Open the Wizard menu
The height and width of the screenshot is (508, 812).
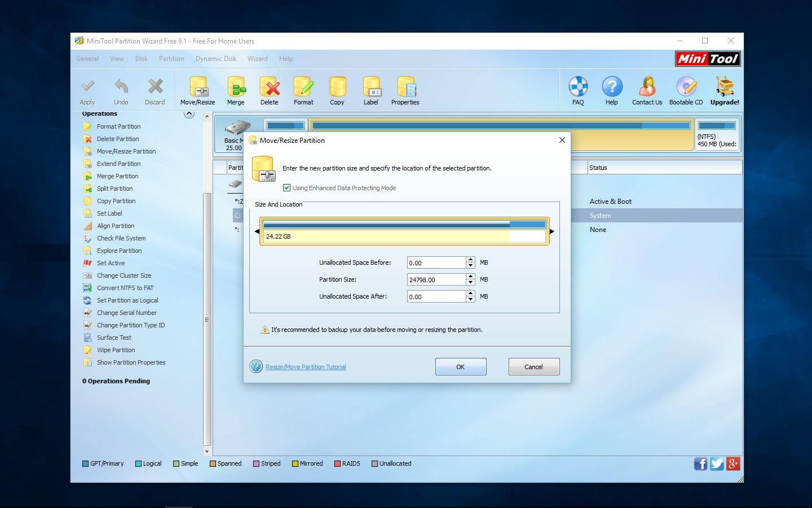tap(257, 59)
